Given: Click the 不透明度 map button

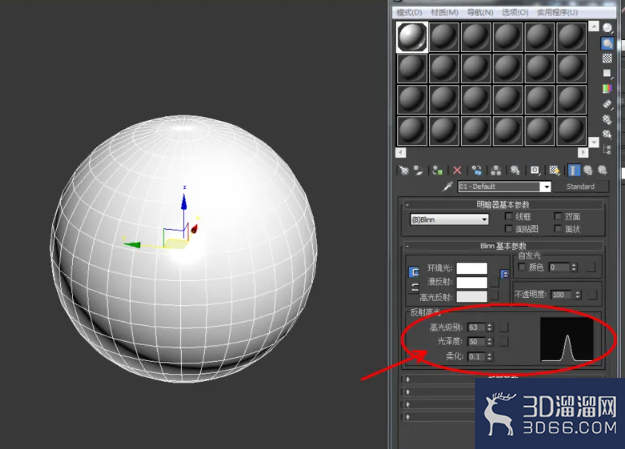Looking at the screenshot, I should [x=593, y=295].
